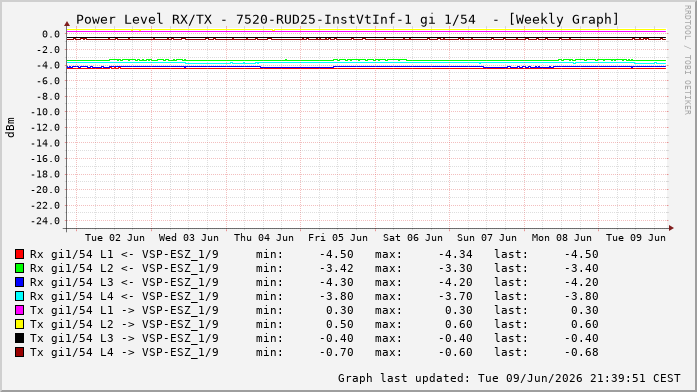The height and width of the screenshot is (392, 697).
Task: Click the Mon 08 Jun axis label
Action: click(561, 238)
